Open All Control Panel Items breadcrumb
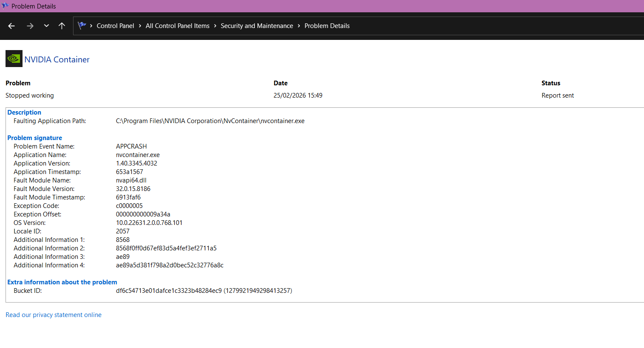Image resolution: width=644 pixels, height=348 pixels. [178, 26]
